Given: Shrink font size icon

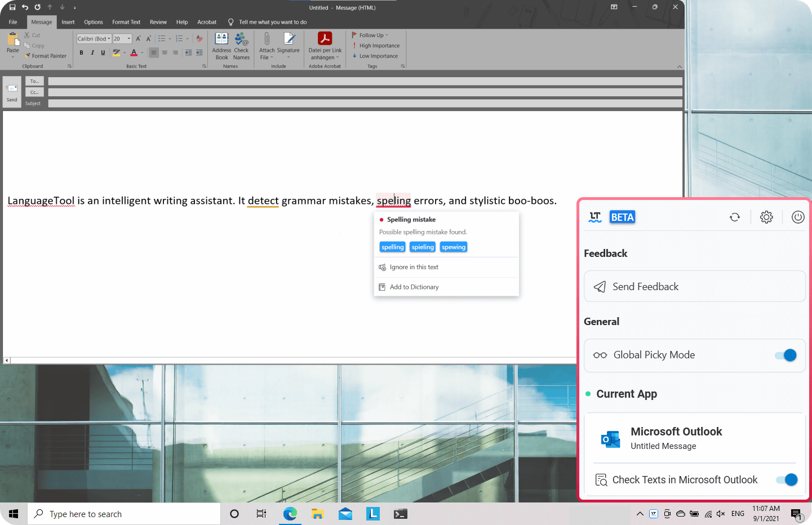Looking at the screenshot, I should click(149, 38).
